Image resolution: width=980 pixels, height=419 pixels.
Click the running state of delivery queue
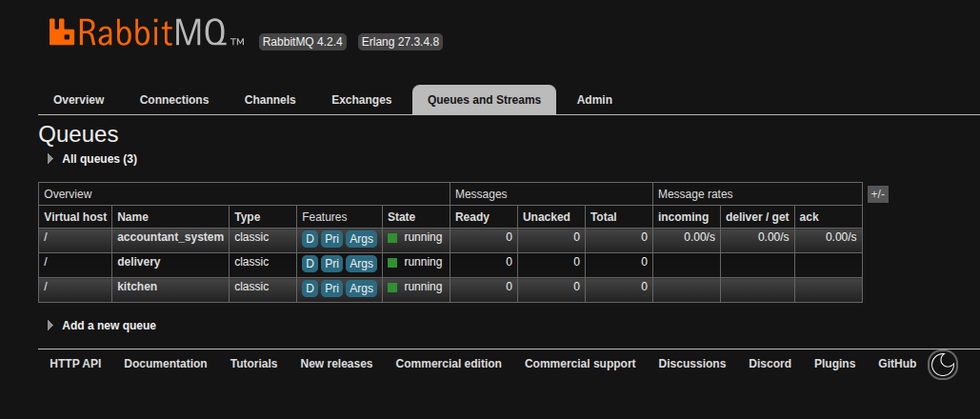[x=415, y=262]
